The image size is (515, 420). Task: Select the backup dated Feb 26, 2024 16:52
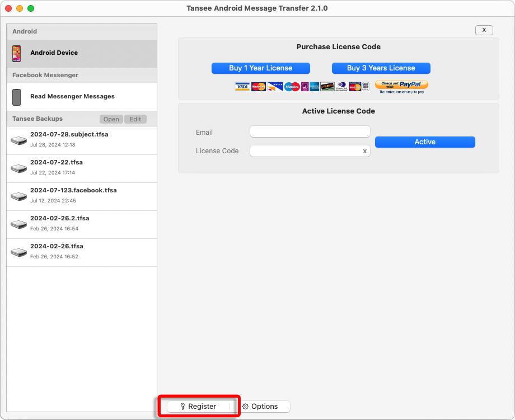(x=82, y=252)
